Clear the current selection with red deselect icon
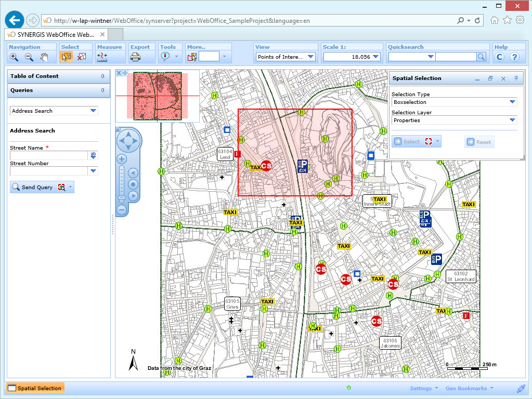Image resolution: width=532 pixels, height=399 pixels. click(81, 57)
